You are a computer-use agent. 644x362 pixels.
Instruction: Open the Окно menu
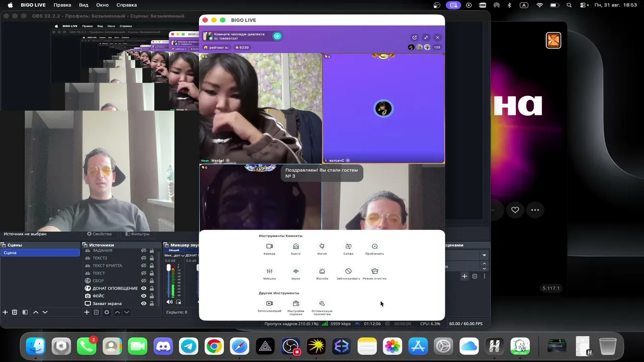tap(102, 5)
